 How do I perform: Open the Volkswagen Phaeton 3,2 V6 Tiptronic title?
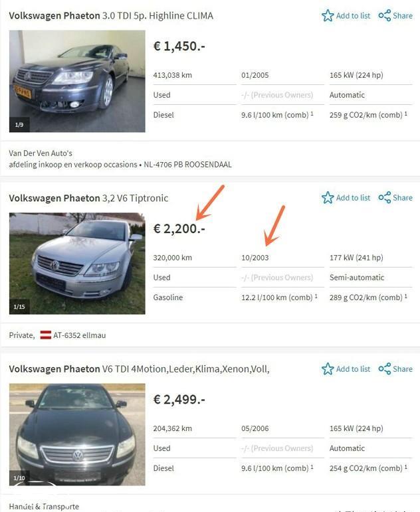88,198
